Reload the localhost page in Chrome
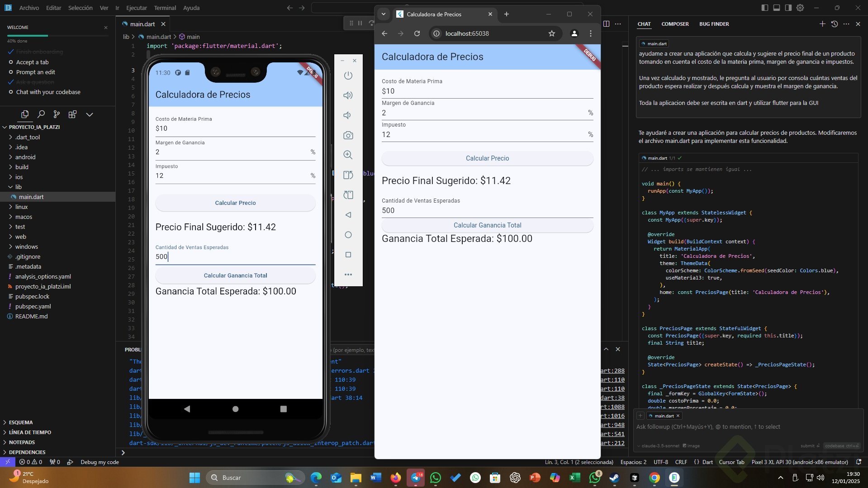868x488 pixels. pos(417,33)
